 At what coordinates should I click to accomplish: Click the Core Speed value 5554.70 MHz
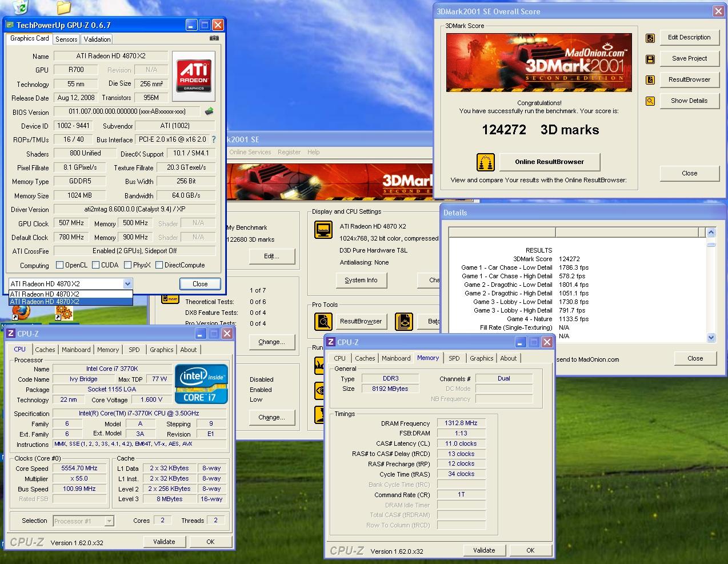point(79,468)
